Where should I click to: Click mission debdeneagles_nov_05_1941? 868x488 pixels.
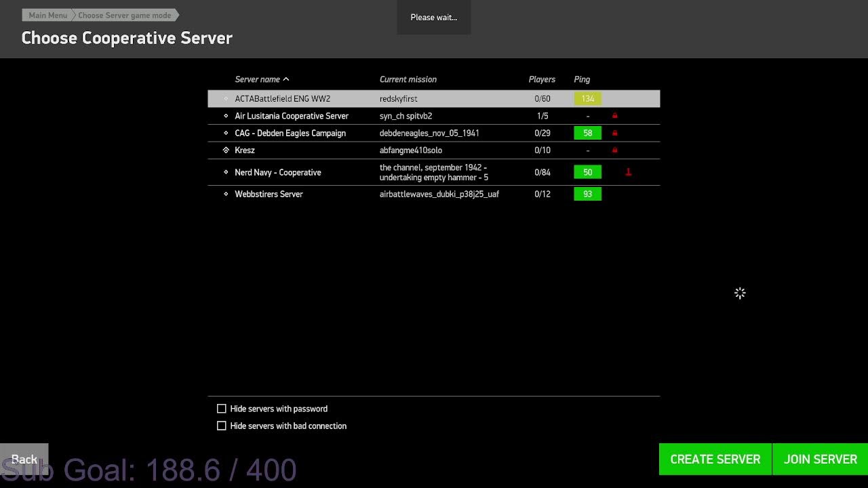click(429, 133)
